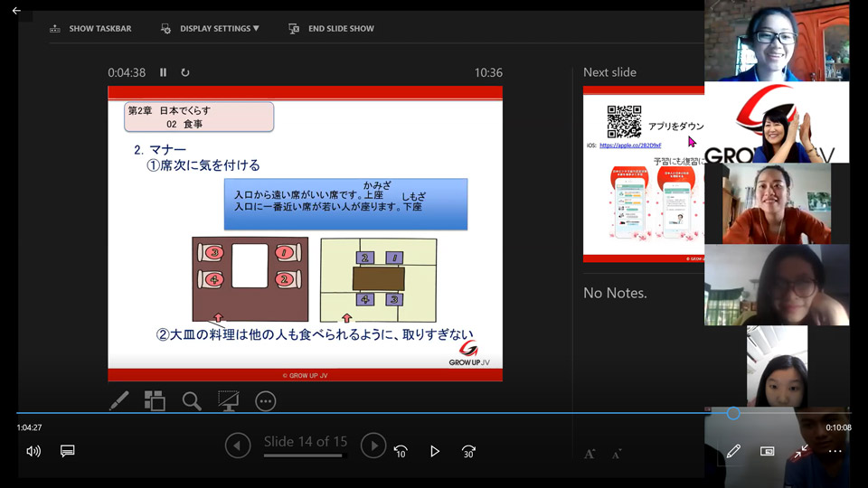The height and width of the screenshot is (488, 868).
Task: Open the apple.co iOS link
Action: pos(630,145)
